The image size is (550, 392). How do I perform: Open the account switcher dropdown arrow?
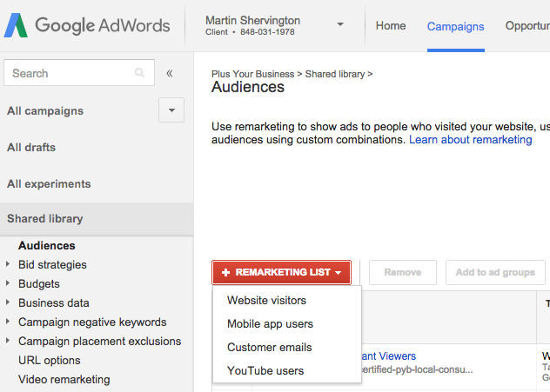pyautogui.click(x=340, y=24)
